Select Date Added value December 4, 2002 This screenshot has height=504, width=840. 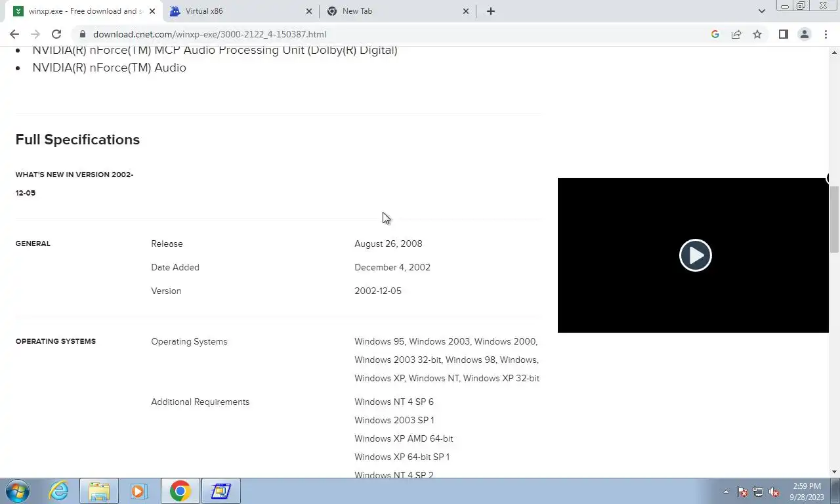pos(392,267)
